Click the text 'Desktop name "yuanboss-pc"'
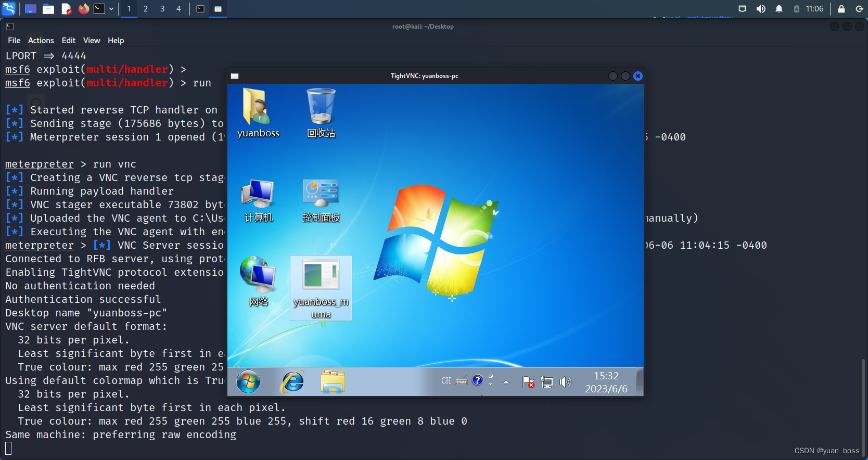The height and width of the screenshot is (460, 868). point(86,313)
